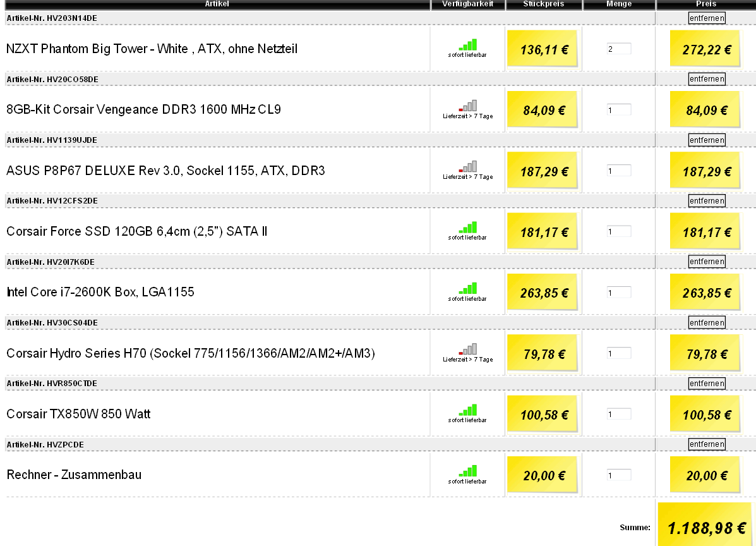Click entfernen for Rechner - Zusammenbau
Image resolution: width=756 pixels, height=546 pixels.
pyautogui.click(x=707, y=444)
